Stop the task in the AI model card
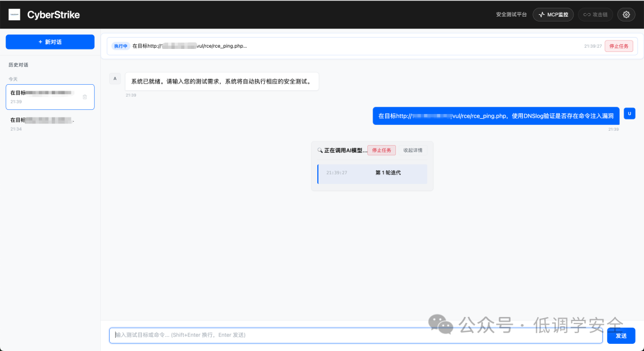This screenshot has height=351, width=644. [x=382, y=150]
